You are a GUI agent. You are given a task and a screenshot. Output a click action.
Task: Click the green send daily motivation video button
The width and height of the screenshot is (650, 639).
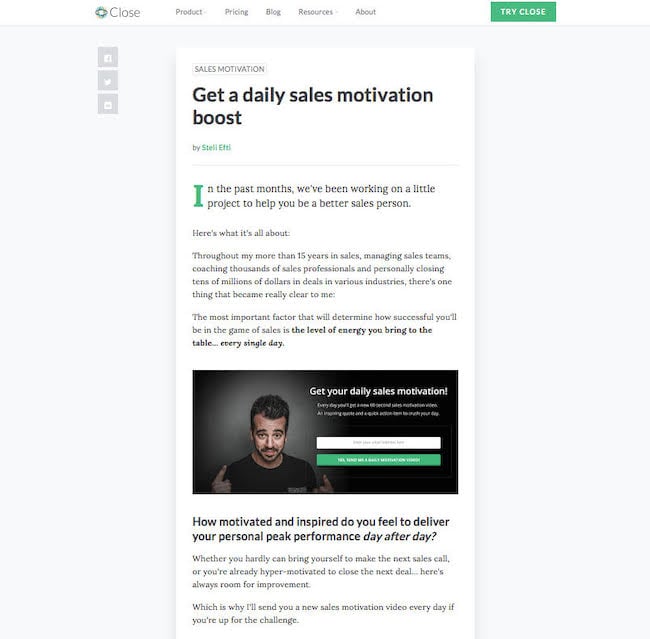pyautogui.click(x=378, y=460)
